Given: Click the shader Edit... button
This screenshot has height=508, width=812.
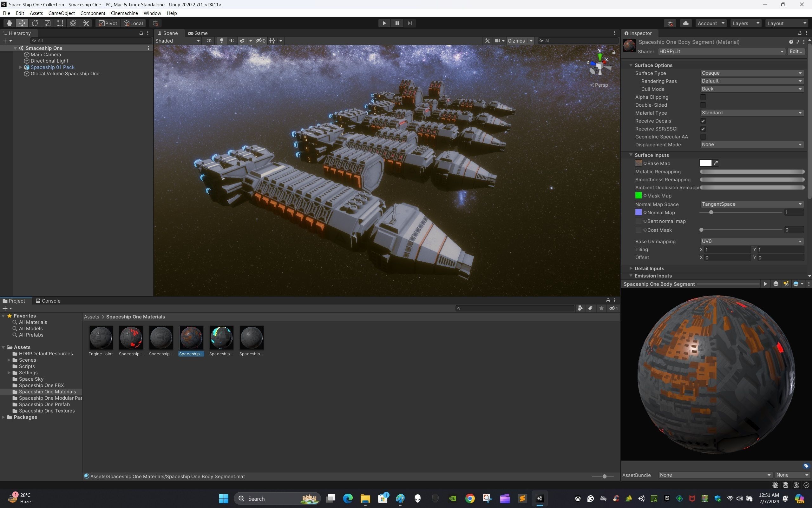Looking at the screenshot, I should 796,51.
